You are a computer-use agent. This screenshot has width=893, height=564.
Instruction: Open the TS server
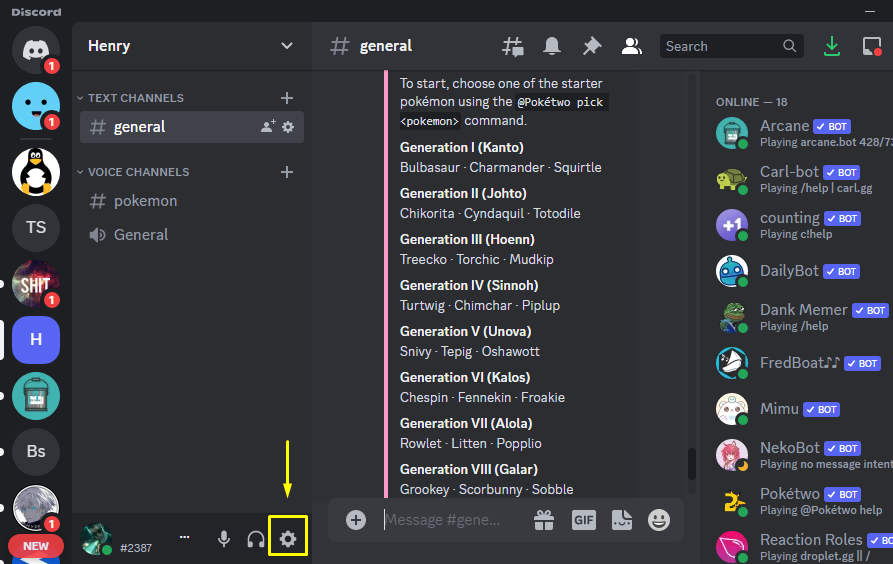(36, 227)
